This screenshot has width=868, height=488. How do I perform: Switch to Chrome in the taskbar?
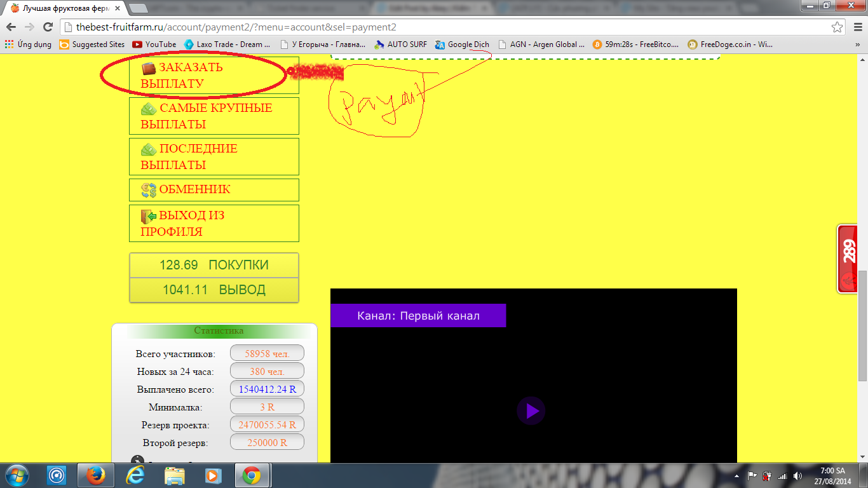pyautogui.click(x=252, y=475)
